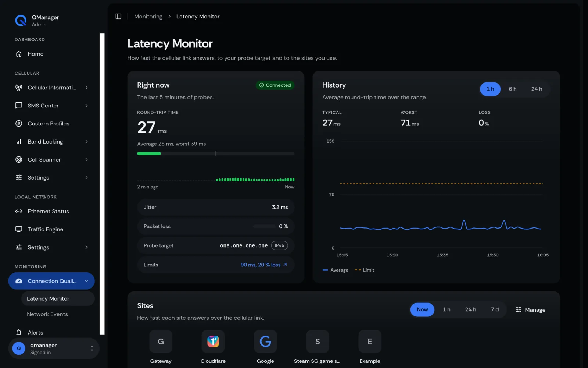Collapse Connection Quality chevron
This screenshot has width=588, height=368.
click(87, 281)
